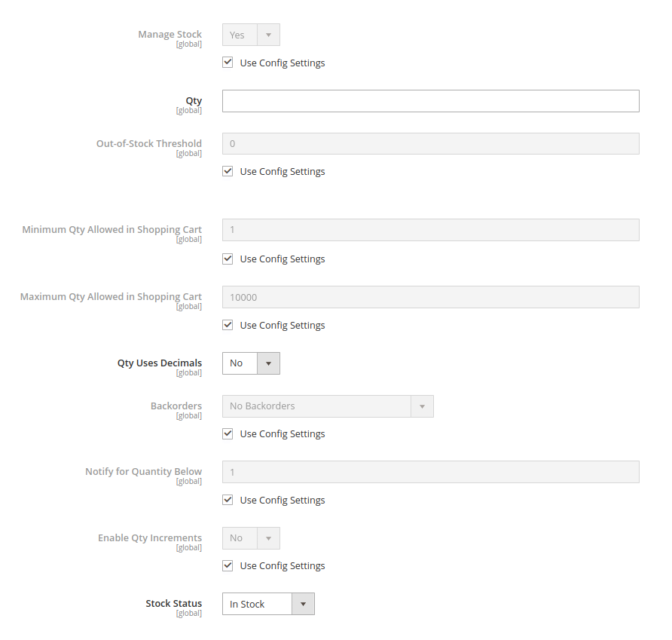Click the Manage Stock dropdown arrow
Viewport: 672px width, 640px height.
(x=269, y=35)
